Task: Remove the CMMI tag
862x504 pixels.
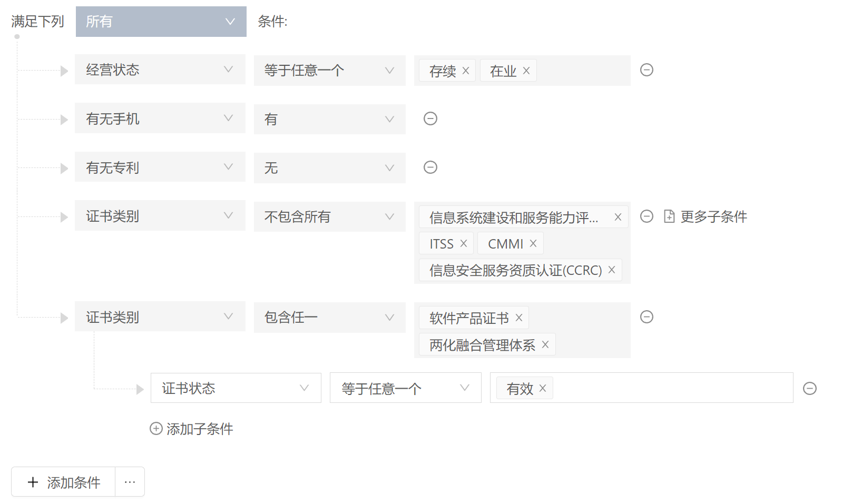Action: [533, 243]
